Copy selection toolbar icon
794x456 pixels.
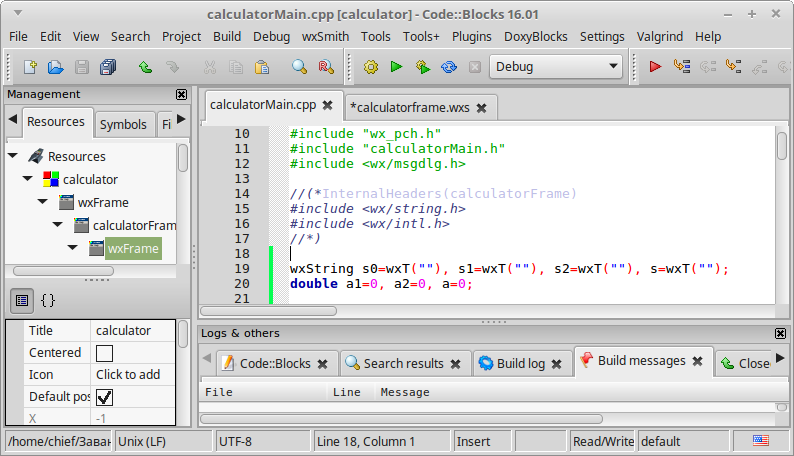tap(235, 67)
